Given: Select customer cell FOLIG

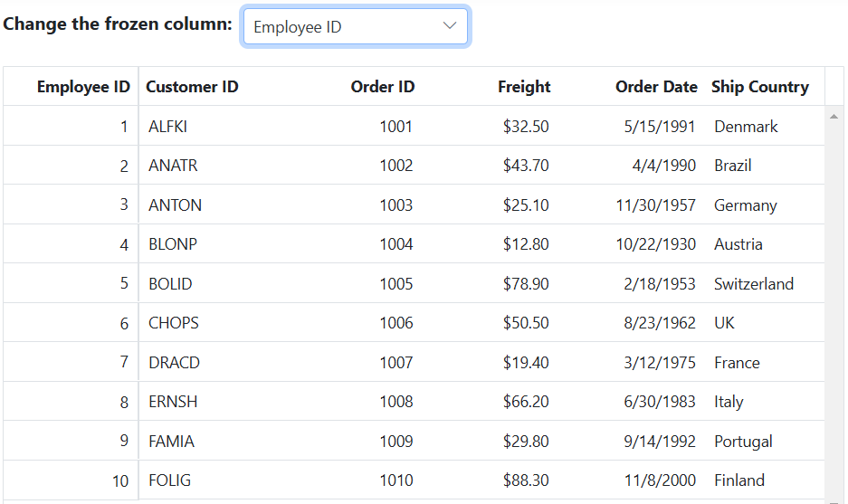Looking at the screenshot, I should [x=170, y=480].
